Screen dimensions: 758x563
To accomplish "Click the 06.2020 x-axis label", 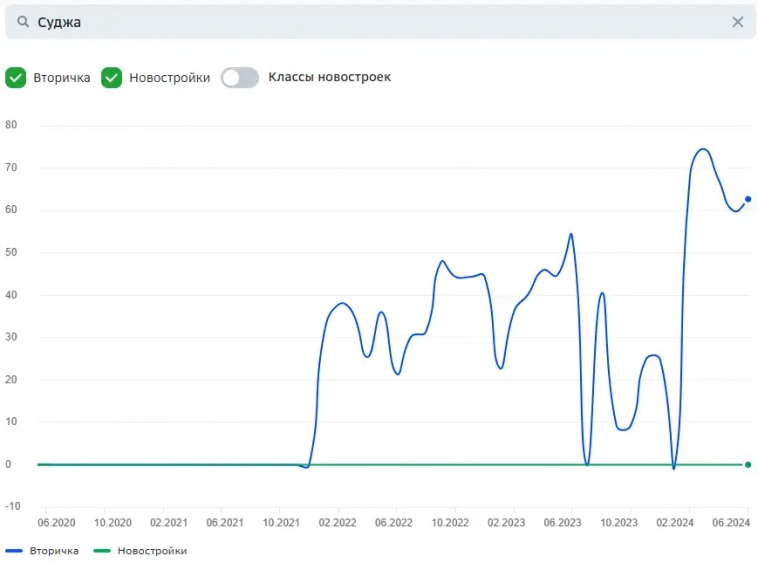I will point(56,523).
